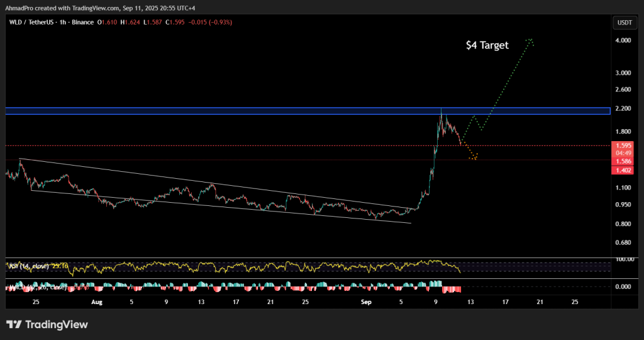644x340 pixels.
Task: Click the 100.00 RSI scale value
Action: tap(623, 259)
